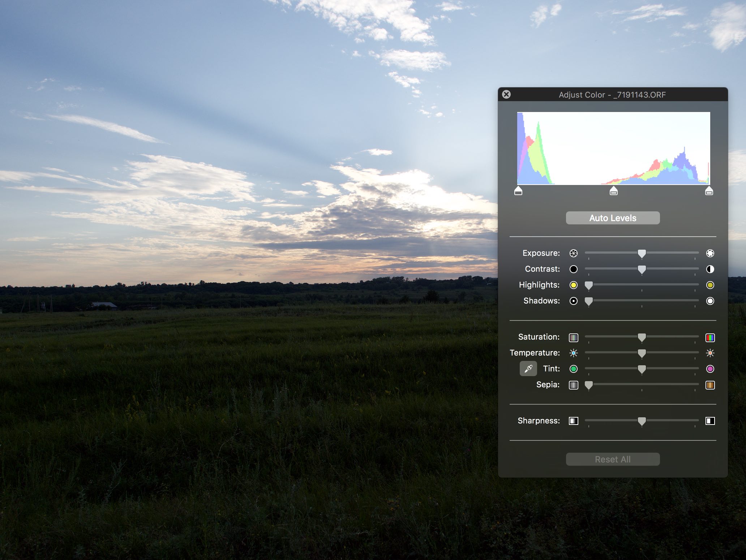Click the low contrast black circle icon
Image resolution: width=746 pixels, height=560 pixels.
click(x=574, y=269)
